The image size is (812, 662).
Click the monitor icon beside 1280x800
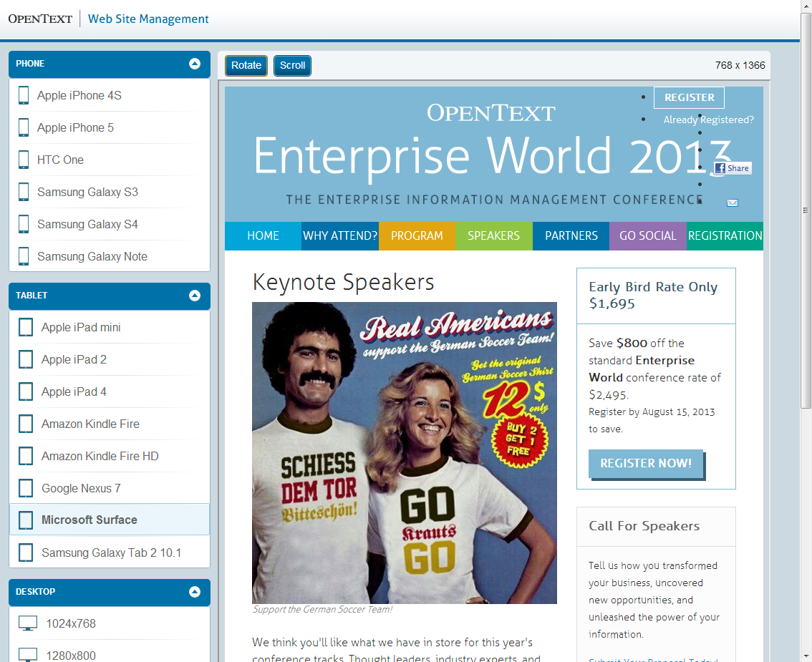click(x=28, y=655)
